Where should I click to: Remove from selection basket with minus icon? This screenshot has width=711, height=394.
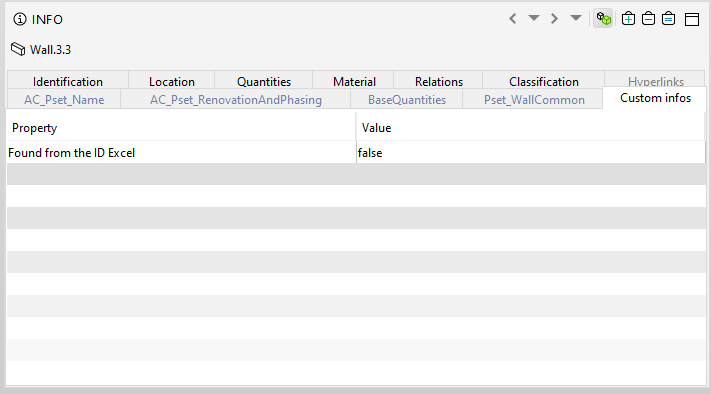[x=648, y=19]
